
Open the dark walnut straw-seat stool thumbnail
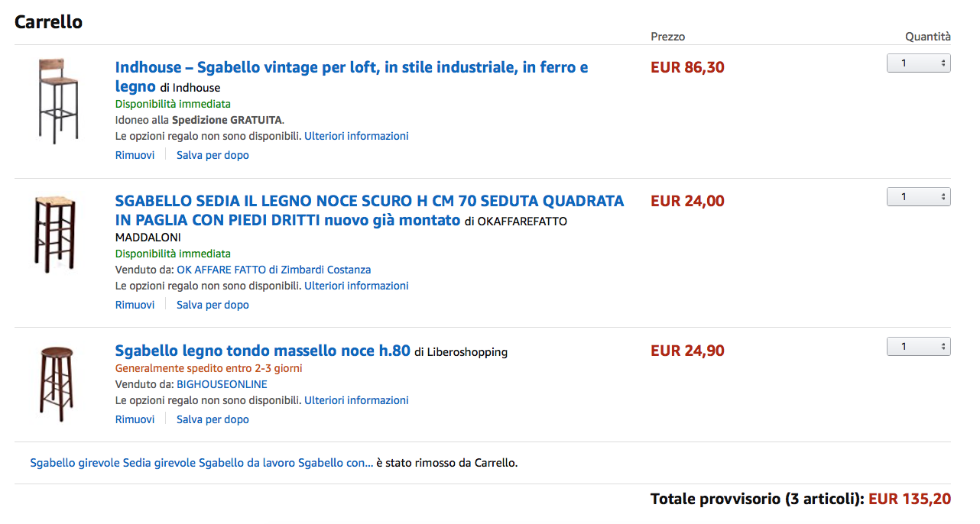[54, 235]
